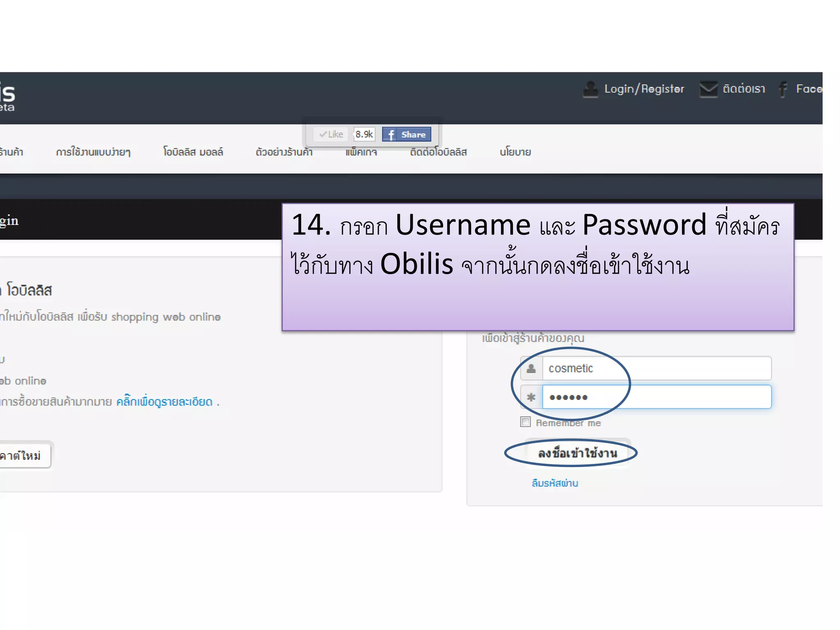Open the ตัวอย่างร้านค้า menu item
Image resolution: width=840 pixels, height=630 pixels.
tap(284, 152)
